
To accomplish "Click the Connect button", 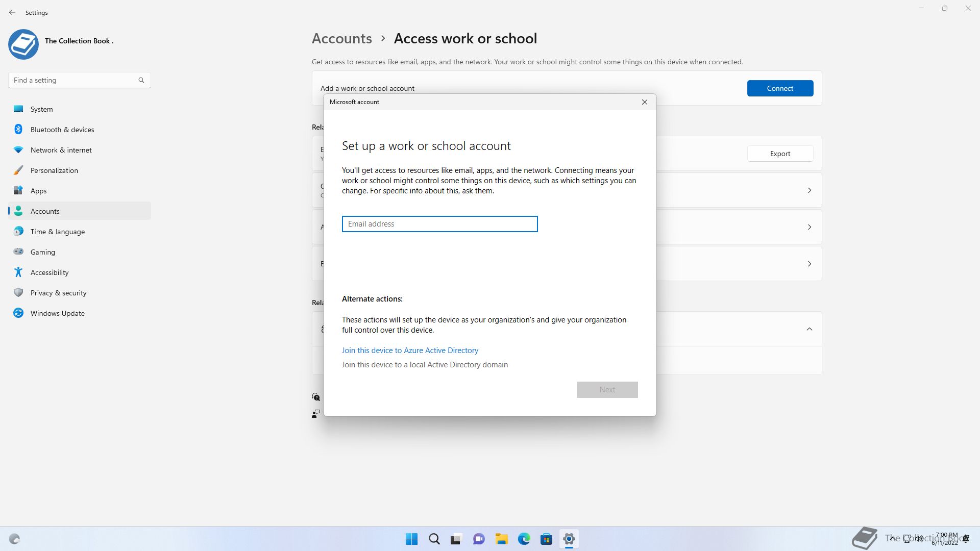I will tap(780, 88).
